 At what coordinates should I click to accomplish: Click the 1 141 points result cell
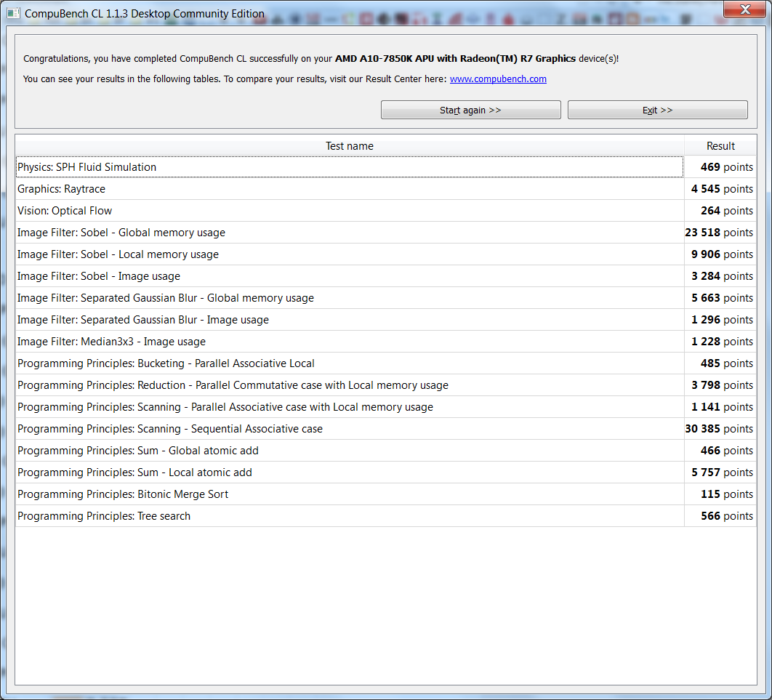720,407
